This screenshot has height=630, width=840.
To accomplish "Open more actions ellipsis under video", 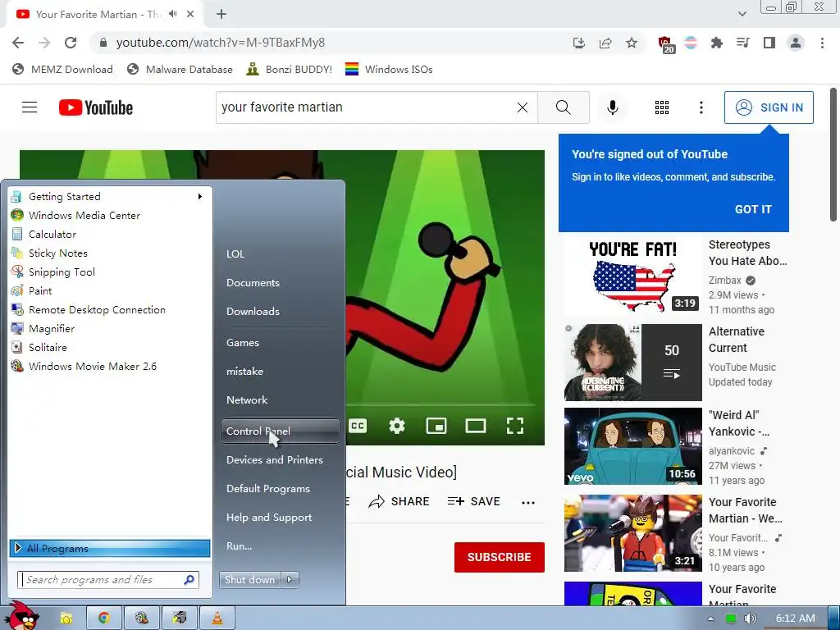I will [528, 502].
